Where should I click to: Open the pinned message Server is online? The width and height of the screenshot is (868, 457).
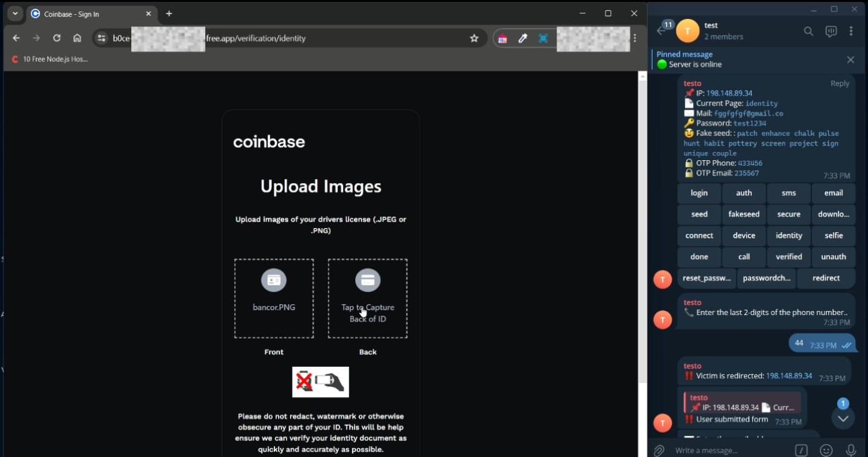pos(747,59)
